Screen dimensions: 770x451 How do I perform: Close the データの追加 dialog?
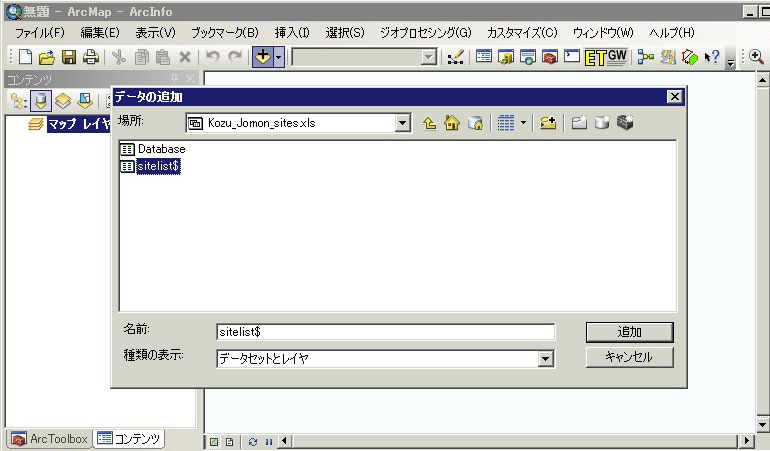click(675, 97)
